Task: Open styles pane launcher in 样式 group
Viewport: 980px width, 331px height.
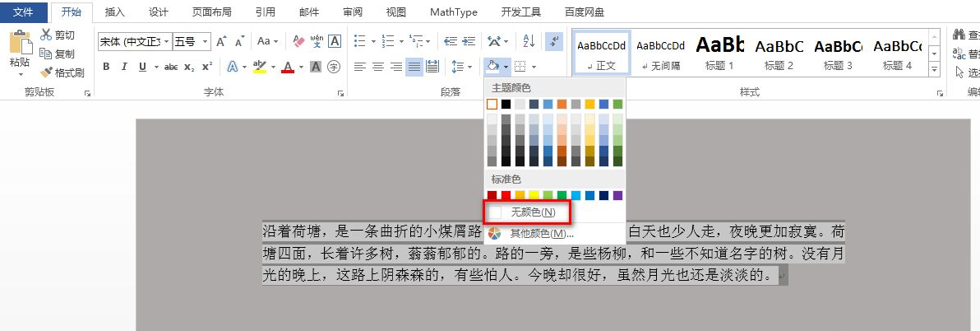Action: (x=940, y=92)
